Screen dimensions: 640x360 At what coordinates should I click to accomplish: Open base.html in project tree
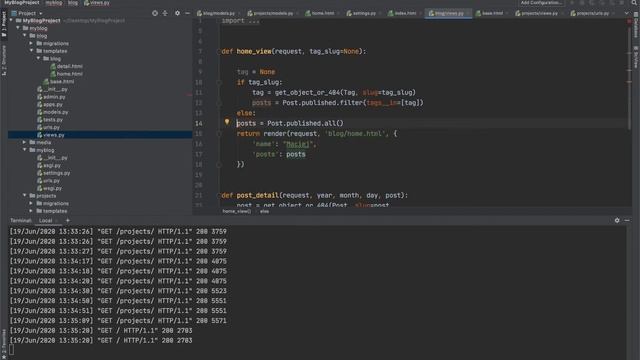click(x=59, y=82)
